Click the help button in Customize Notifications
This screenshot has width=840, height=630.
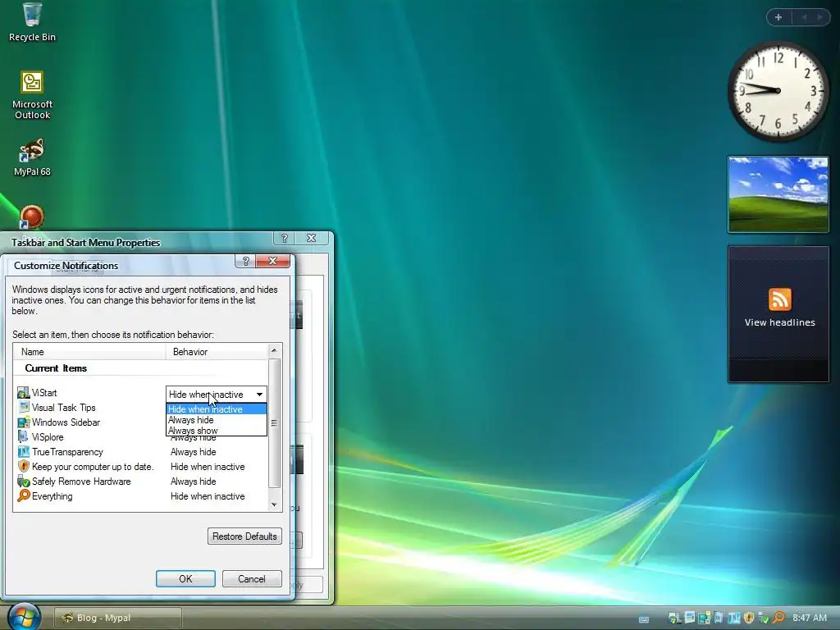(x=246, y=261)
